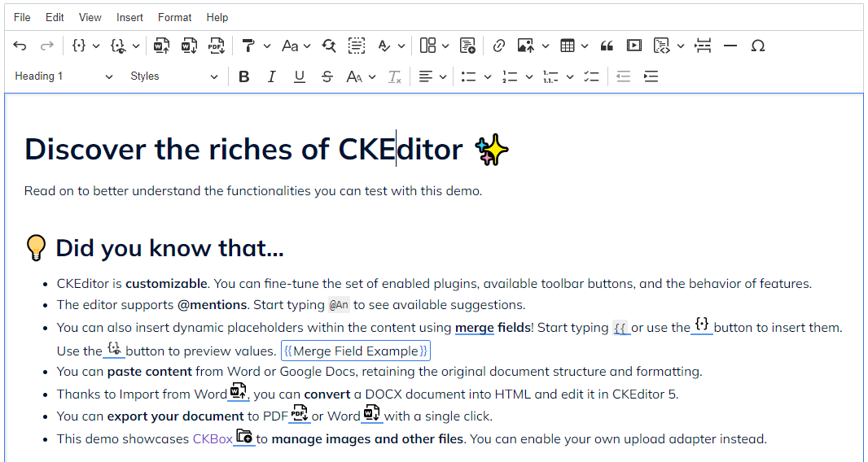Add a block quote

point(607,46)
